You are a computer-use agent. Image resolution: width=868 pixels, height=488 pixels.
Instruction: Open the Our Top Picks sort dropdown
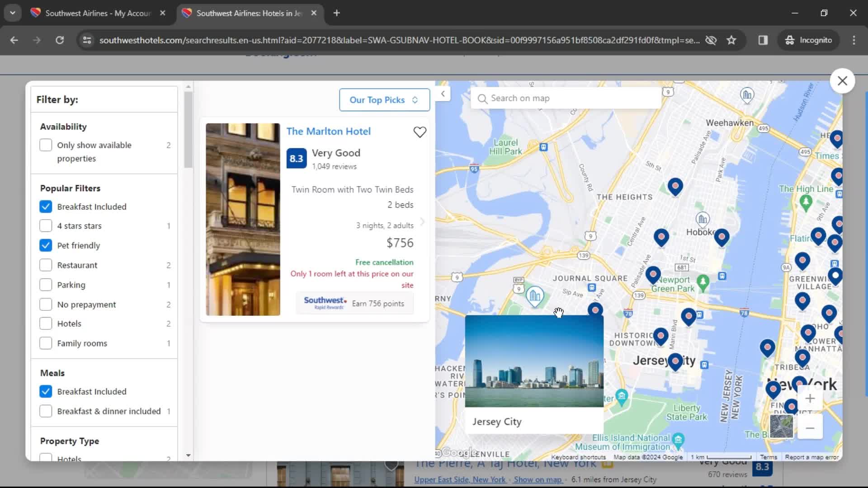384,100
